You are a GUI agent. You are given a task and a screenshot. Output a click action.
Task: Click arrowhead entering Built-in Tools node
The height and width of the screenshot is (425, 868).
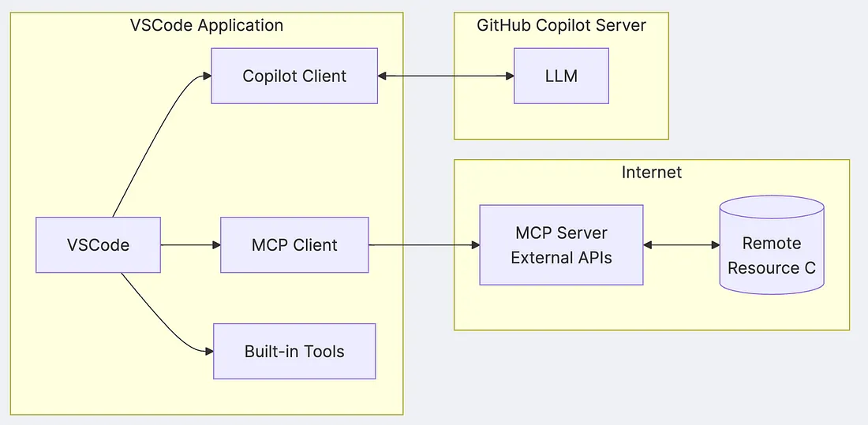[x=209, y=352]
